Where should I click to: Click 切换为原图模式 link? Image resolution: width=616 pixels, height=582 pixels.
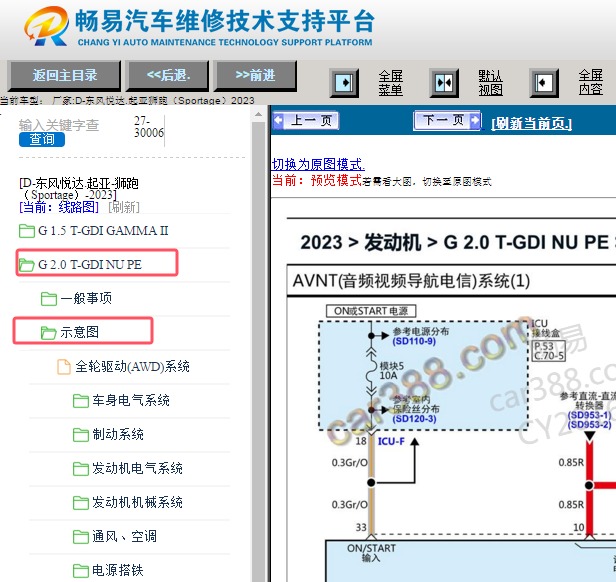[318, 164]
